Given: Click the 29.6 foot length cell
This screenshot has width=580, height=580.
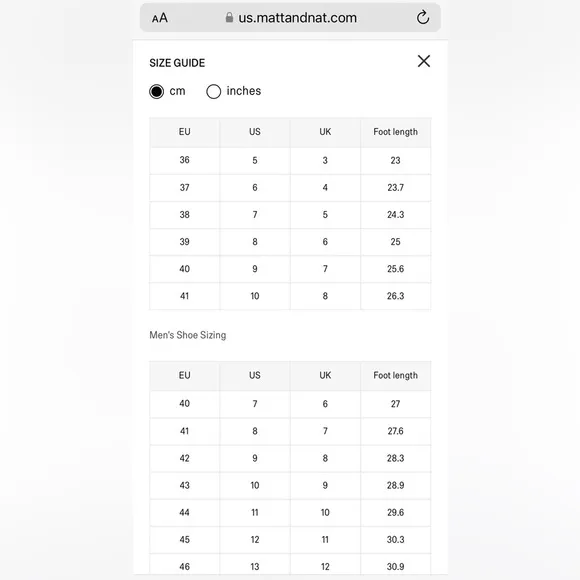Looking at the screenshot, I should 395,512.
